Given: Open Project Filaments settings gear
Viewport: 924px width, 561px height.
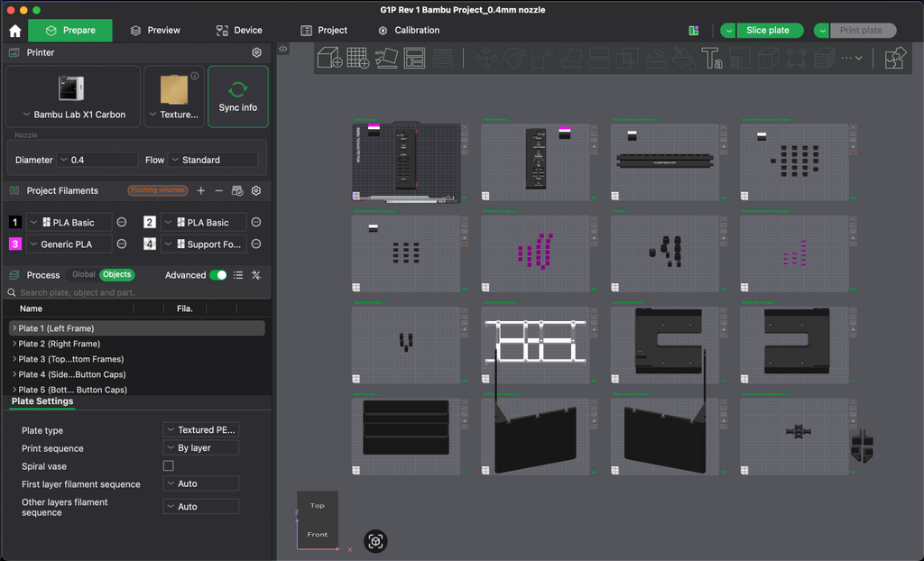Looking at the screenshot, I should tap(255, 190).
